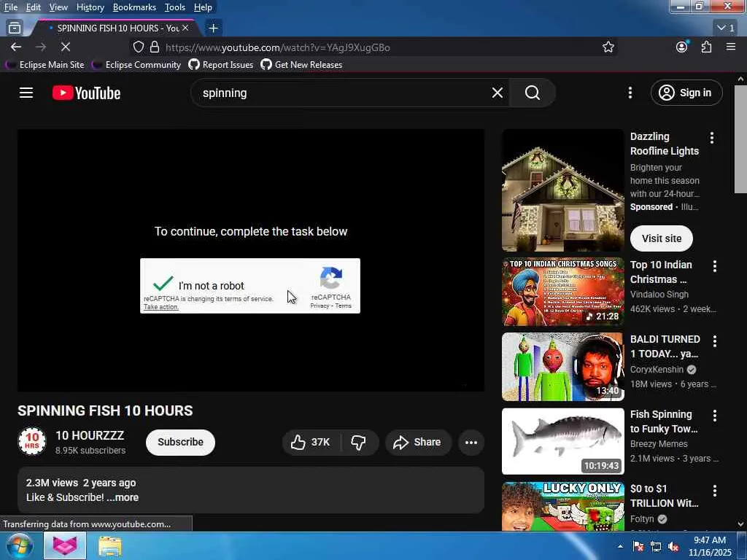Open the browser account icon
The height and width of the screenshot is (560, 747).
coord(682,47)
